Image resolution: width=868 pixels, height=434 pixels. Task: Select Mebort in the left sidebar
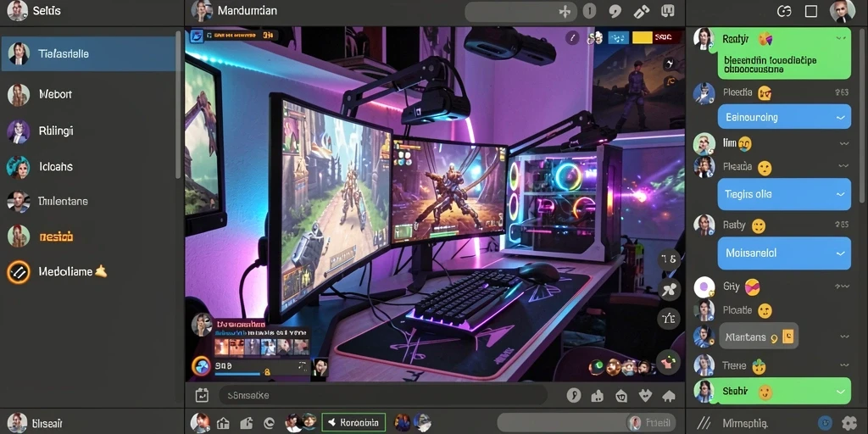pos(55,94)
